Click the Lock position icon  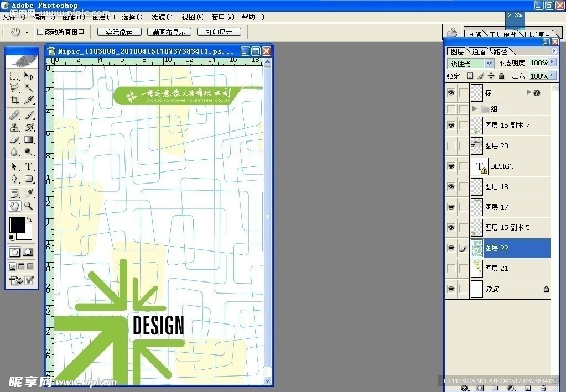(x=491, y=76)
